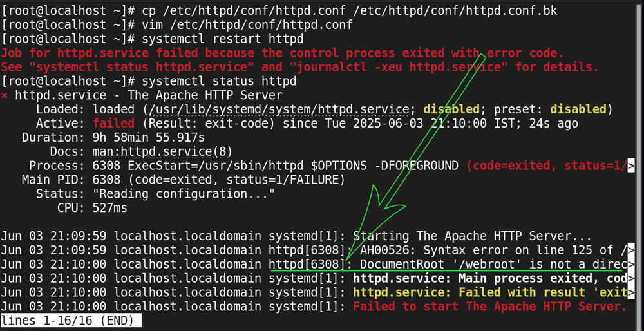644x331 pixels.
Task: Click the 'status=1/FAILURE' text on Main PID line
Action: tap(283, 180)
